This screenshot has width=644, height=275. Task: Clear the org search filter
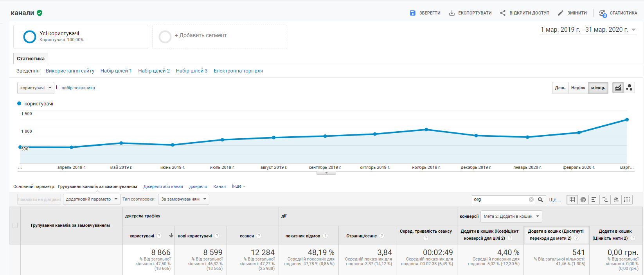[531, 199]
